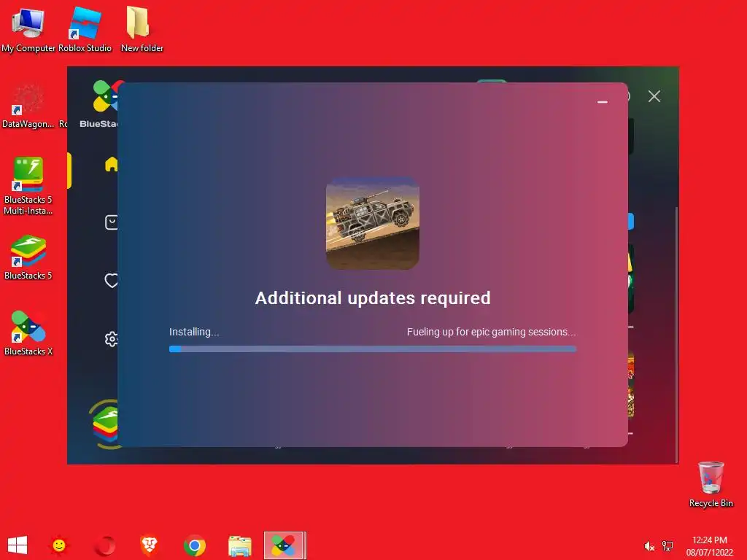Open the smiley app store icon in sidebar
This screenshot has height=560, width=747.
click(111, 222)
